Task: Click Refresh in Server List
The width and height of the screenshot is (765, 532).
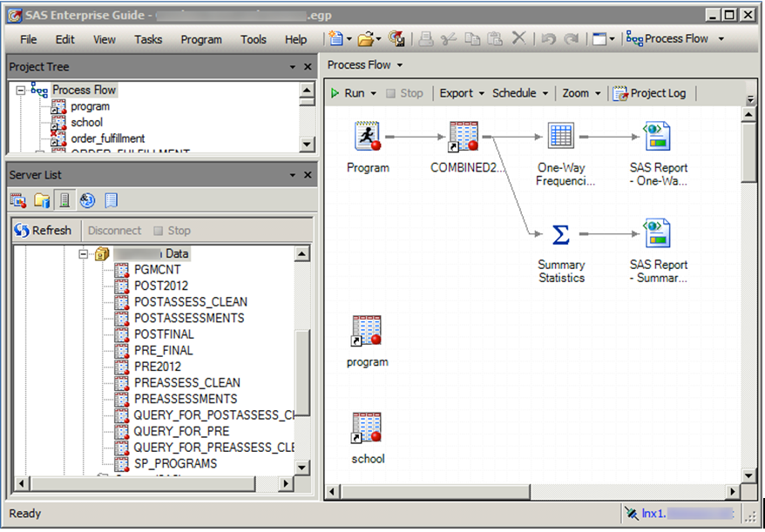Action: coord(43,230)
